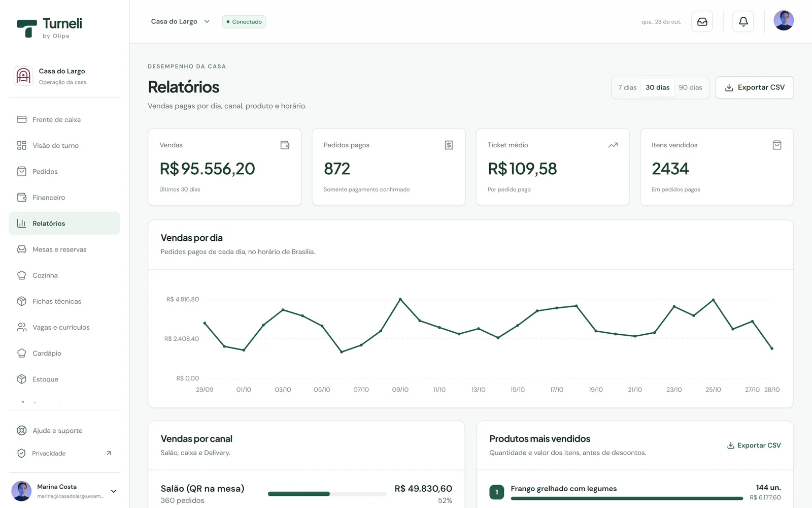The width and height of the screenshot is (812, 508).
Task: Click the bag icon on the Itens vendidos card
Action: 777,145
